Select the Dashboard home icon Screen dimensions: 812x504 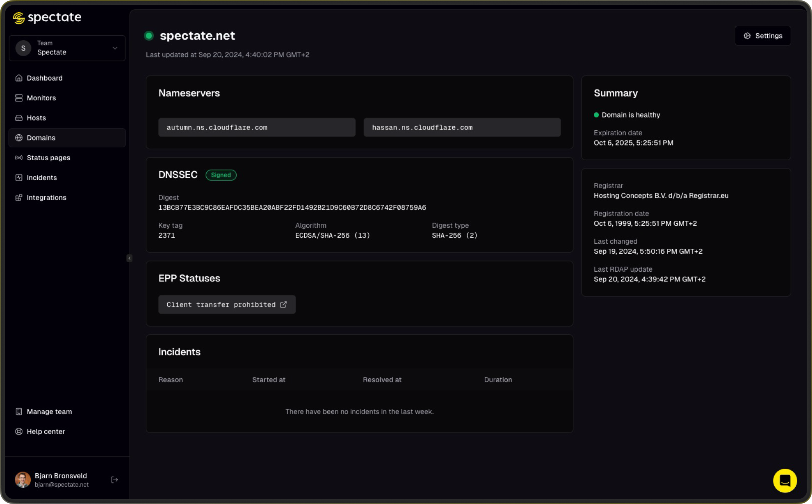(19, 78)
